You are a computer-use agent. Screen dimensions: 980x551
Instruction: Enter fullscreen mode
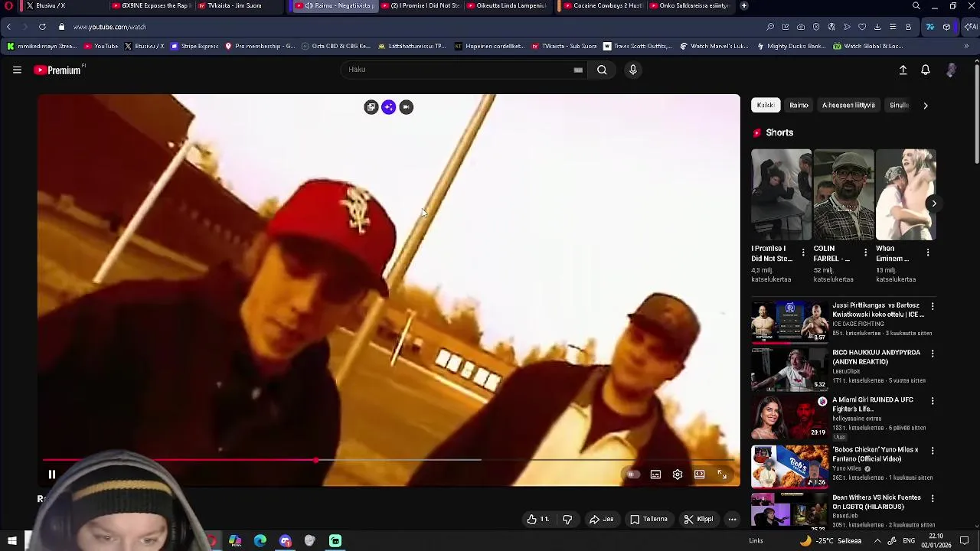pyautogui.click(x=722, y=474)
